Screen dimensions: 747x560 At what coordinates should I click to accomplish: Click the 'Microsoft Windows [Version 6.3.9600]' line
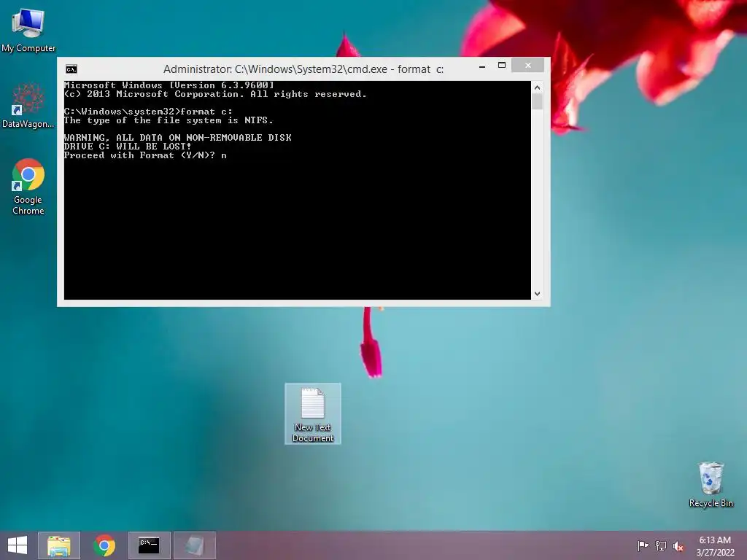click(169, 85)
